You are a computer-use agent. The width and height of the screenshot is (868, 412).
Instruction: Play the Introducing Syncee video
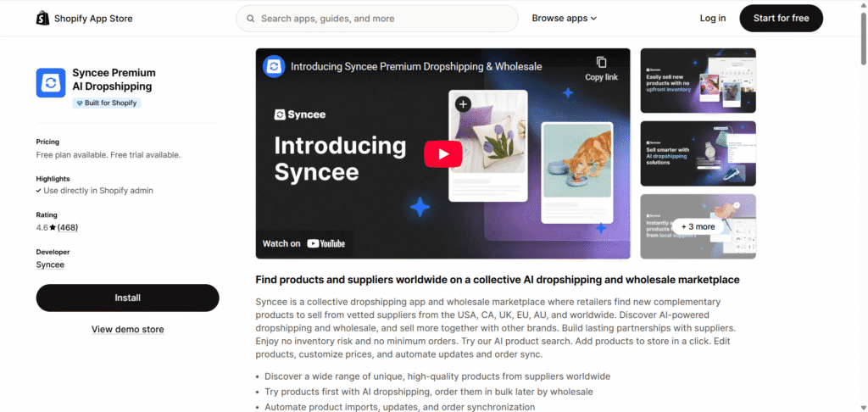click(442, 153)
